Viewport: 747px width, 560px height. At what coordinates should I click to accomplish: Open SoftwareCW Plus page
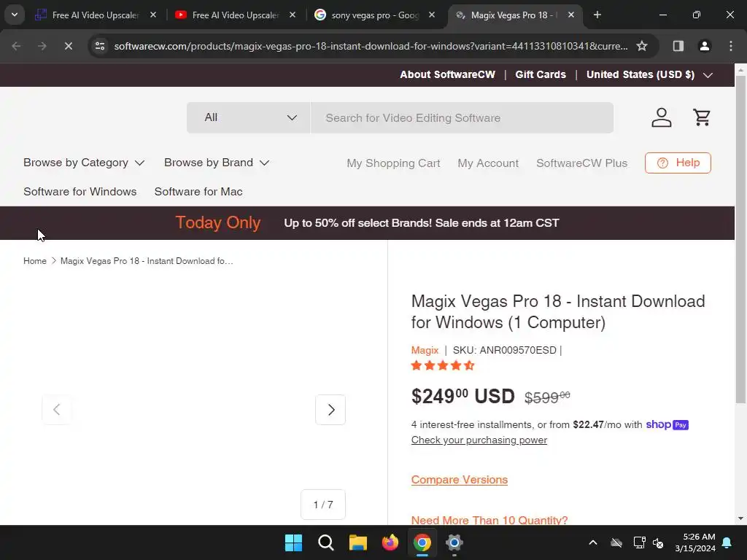[x=581, y=163]
